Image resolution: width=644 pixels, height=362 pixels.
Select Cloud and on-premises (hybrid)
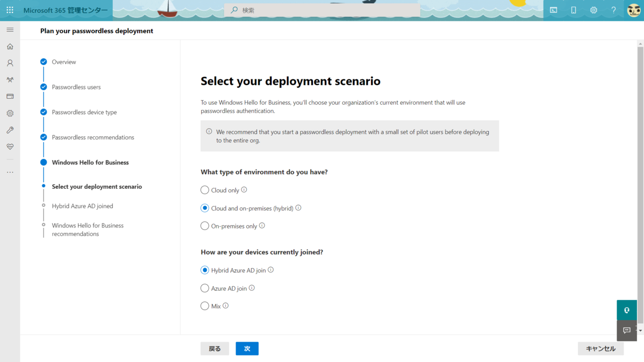point(204,208)
